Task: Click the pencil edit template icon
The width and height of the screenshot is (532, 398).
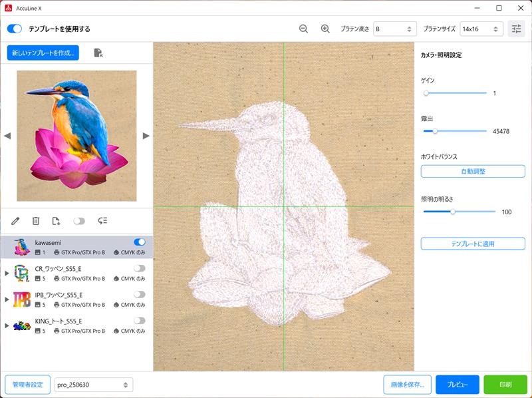Action: (x=15, y=221)
